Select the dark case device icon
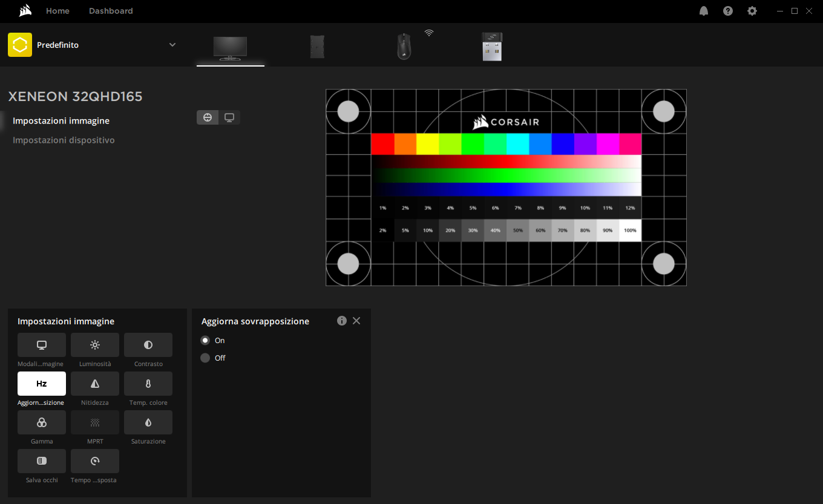 click(318, 47)
